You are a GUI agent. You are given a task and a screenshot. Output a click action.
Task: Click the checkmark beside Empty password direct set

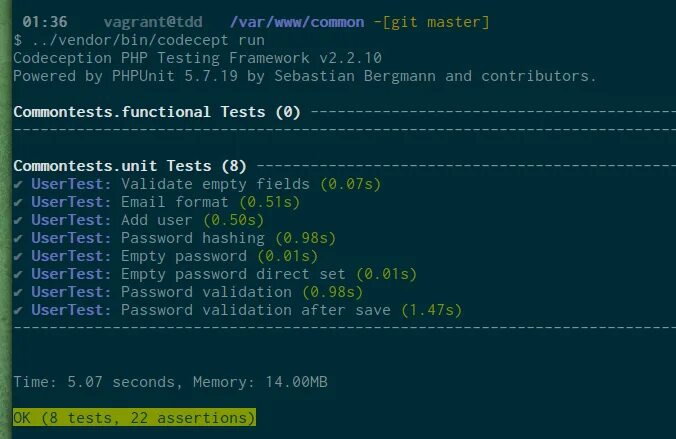(18, 275)
